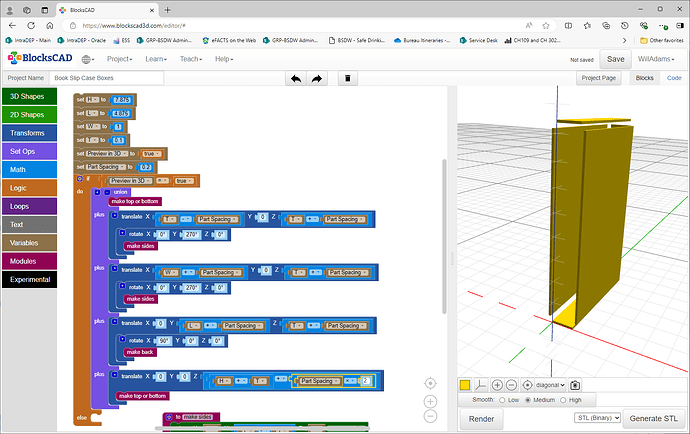Open the Project Page button

coord(598,78)
